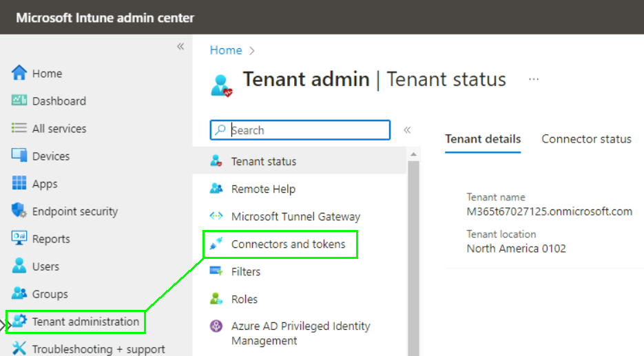
Task: Open Remote Help from the menu
Action: [x=263, y=189]
